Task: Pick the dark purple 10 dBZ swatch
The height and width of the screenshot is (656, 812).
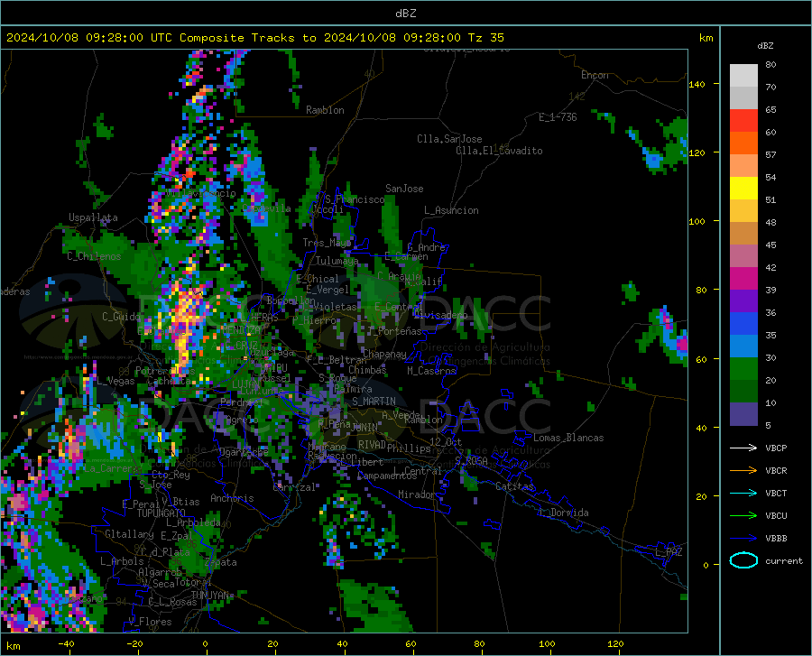Action: [743, 414]
